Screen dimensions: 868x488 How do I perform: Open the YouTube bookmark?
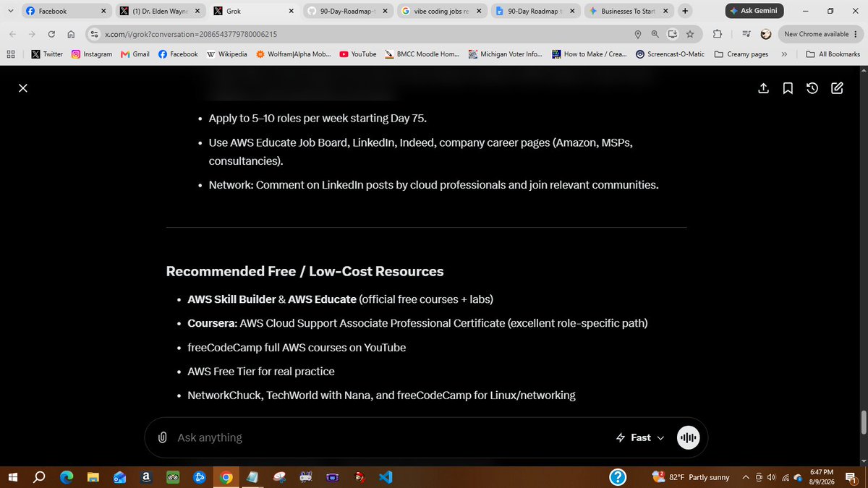[358, 54]
